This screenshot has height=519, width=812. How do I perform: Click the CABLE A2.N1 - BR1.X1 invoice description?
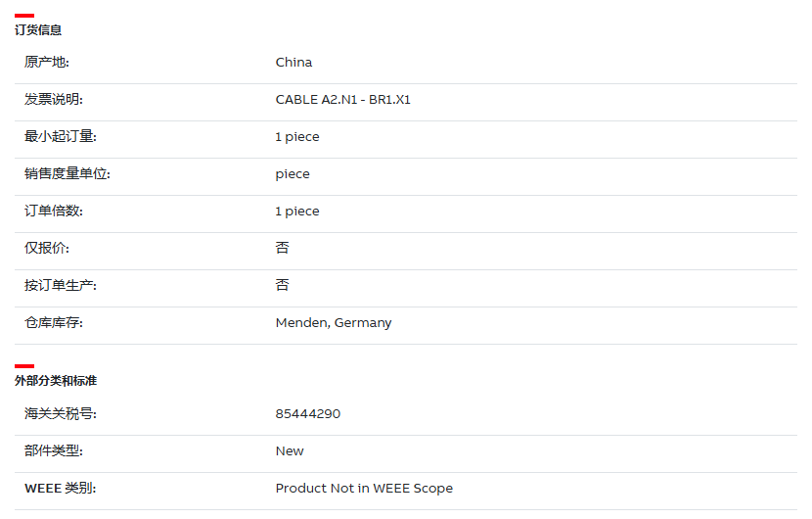[342, 100]
